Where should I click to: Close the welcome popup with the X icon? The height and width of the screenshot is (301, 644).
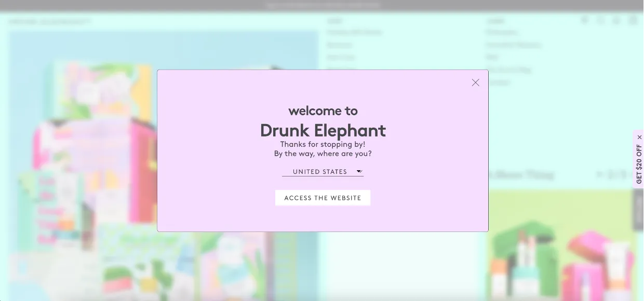[475, 83]
